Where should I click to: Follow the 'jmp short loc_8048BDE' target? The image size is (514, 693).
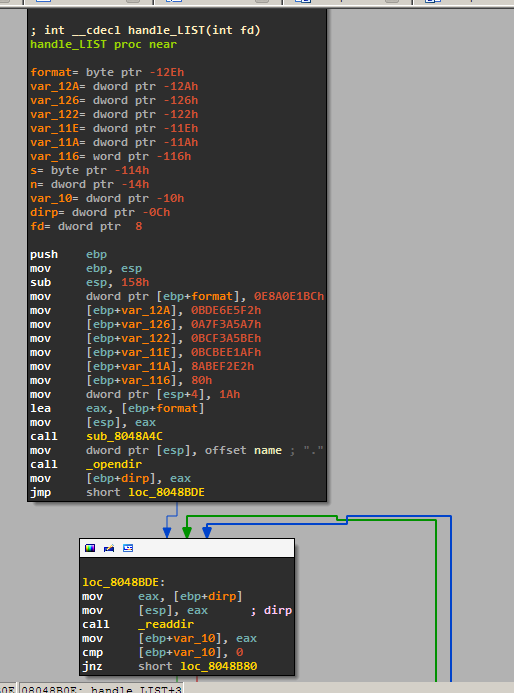(166, 492)
